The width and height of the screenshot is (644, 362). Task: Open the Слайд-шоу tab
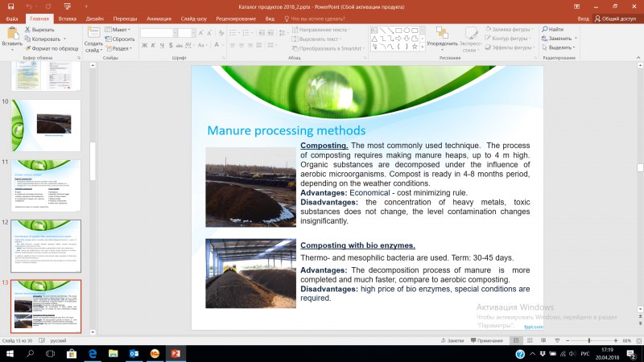point(193,19)
